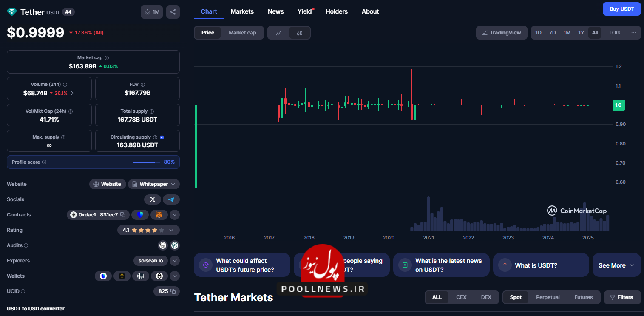Switch chart to Market cap view

(242, 33)
